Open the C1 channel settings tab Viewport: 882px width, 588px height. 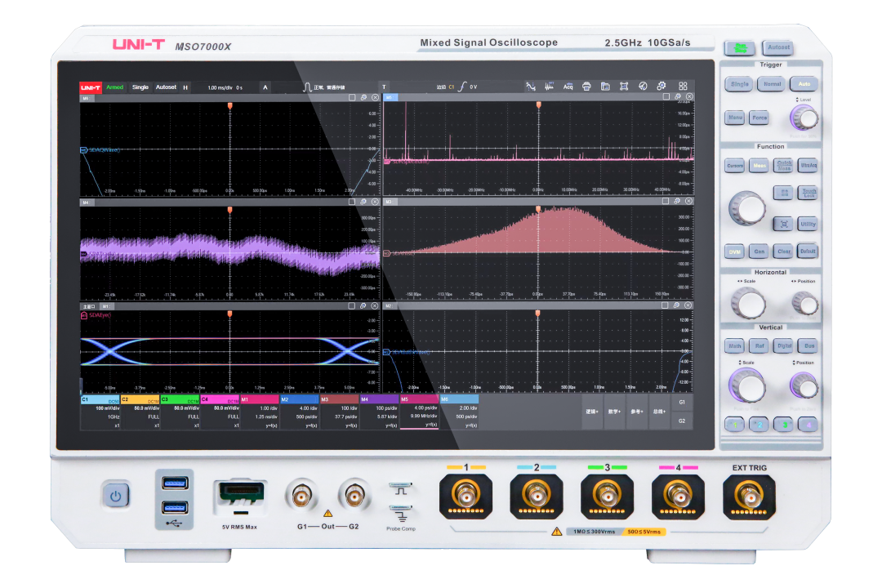pos(100,412)
